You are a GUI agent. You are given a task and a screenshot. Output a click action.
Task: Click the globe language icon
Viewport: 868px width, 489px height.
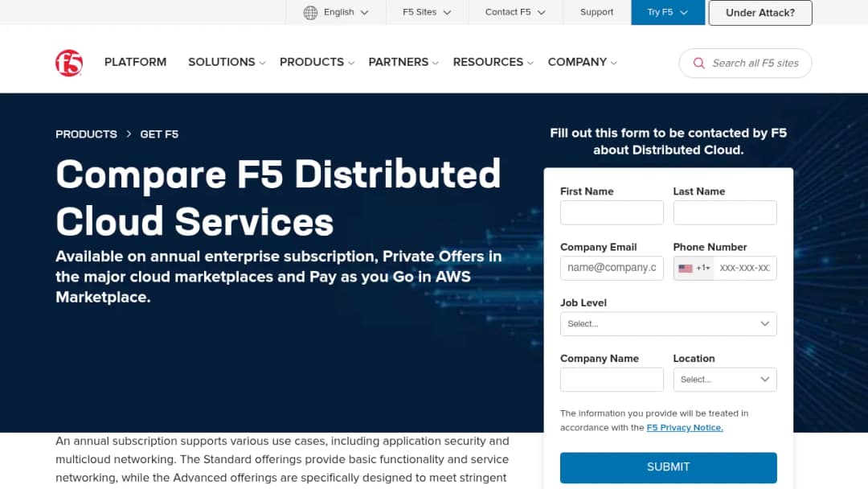[x=310, y=12]
